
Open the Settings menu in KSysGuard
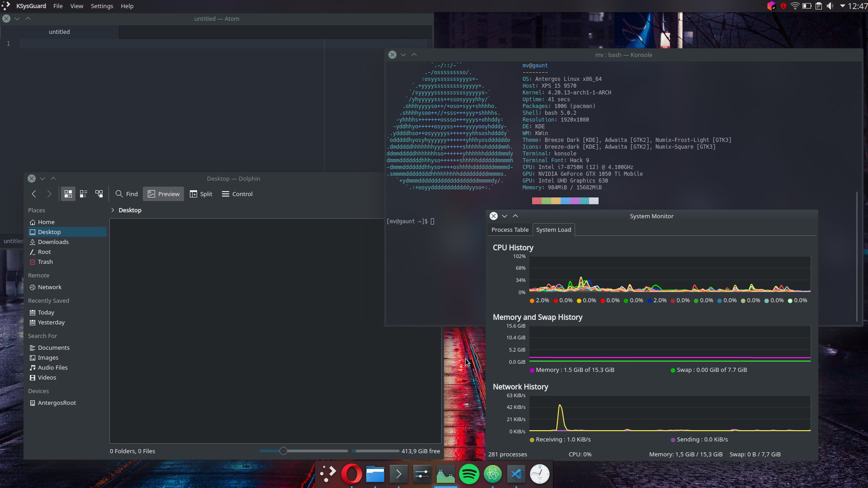[x=102, y=6]
